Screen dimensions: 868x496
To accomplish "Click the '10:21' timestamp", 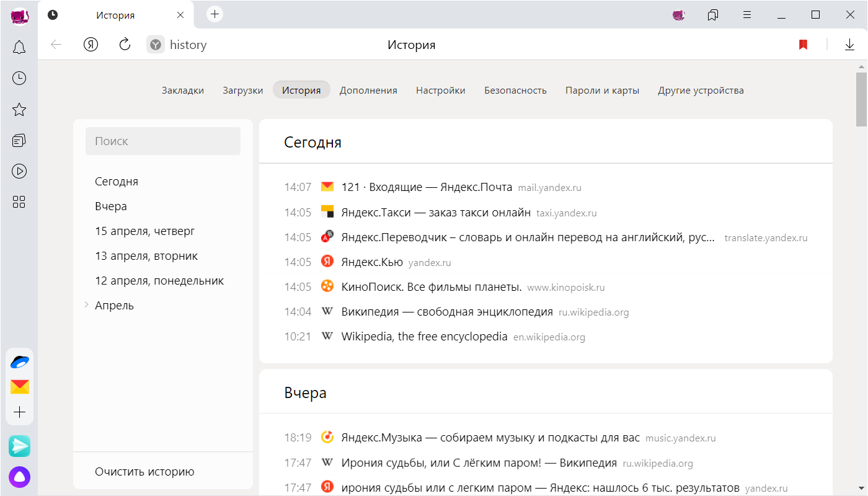I will pyautogui.click(x=298, y=337).
